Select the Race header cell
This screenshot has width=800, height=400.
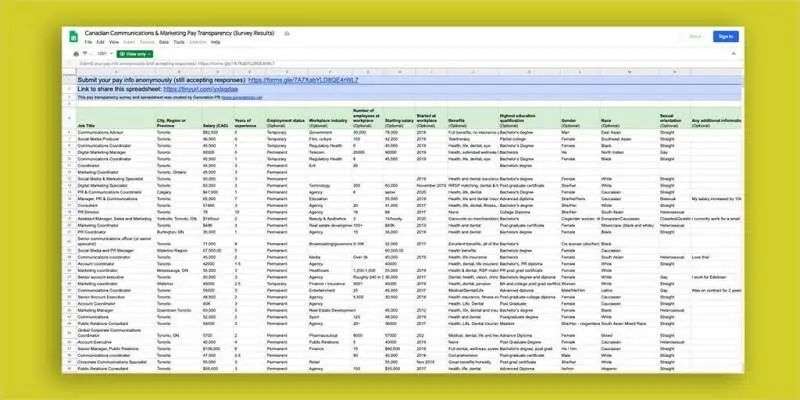[629, 118]
